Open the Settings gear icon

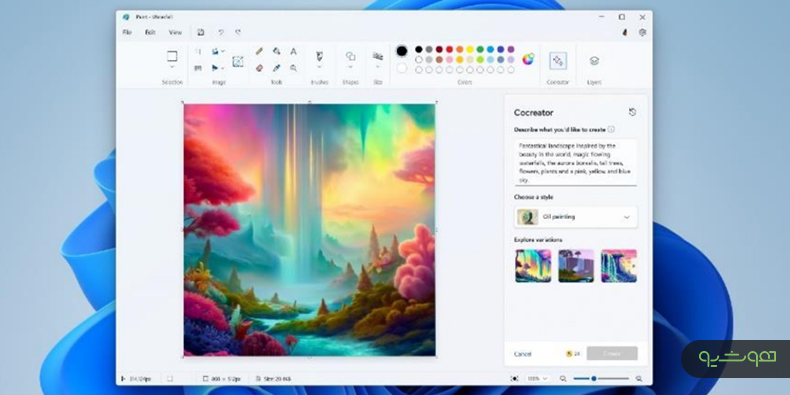click(642, 32)
